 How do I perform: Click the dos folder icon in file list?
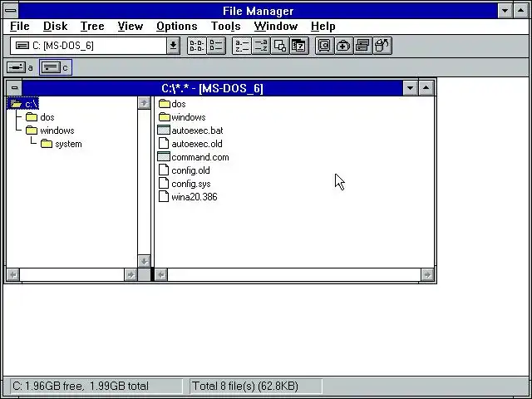coord(165,103)
